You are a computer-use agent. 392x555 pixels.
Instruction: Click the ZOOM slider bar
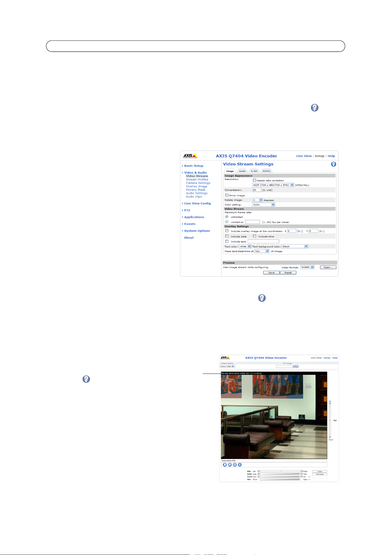[x=280, y=474]
